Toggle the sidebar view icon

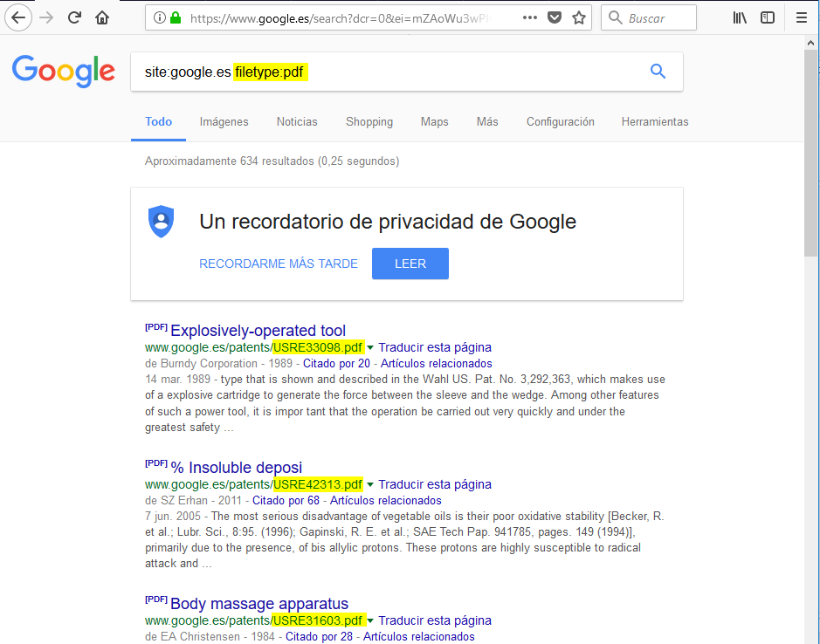coord(768,17)
